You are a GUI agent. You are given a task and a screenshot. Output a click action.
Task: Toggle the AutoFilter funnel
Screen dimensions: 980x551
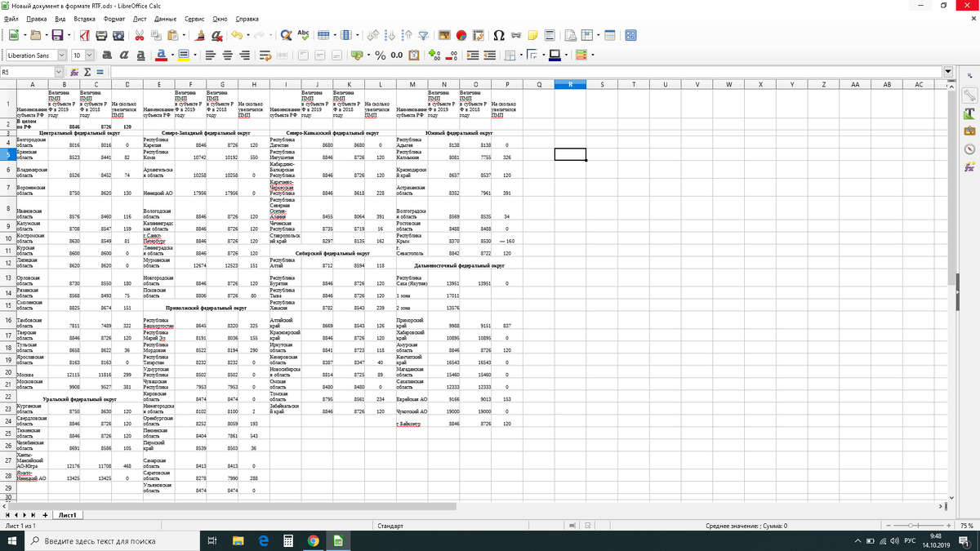pyautogui.click(x=424, y=35)
